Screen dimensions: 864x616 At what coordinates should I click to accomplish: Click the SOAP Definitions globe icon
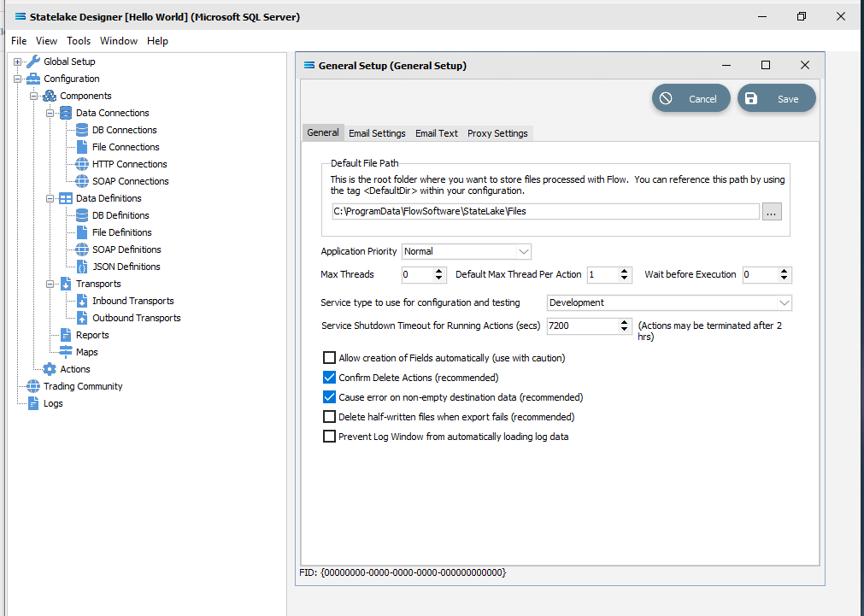(x=82, y=249)
